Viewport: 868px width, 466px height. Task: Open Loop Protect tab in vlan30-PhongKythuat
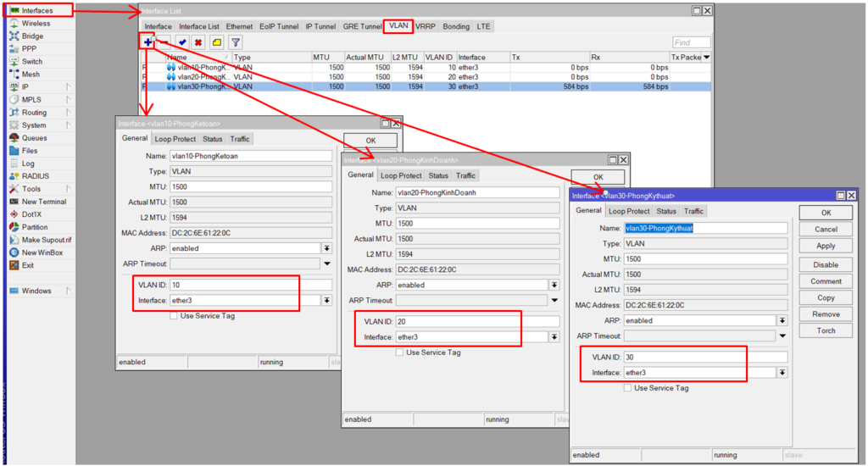[628, 211]
